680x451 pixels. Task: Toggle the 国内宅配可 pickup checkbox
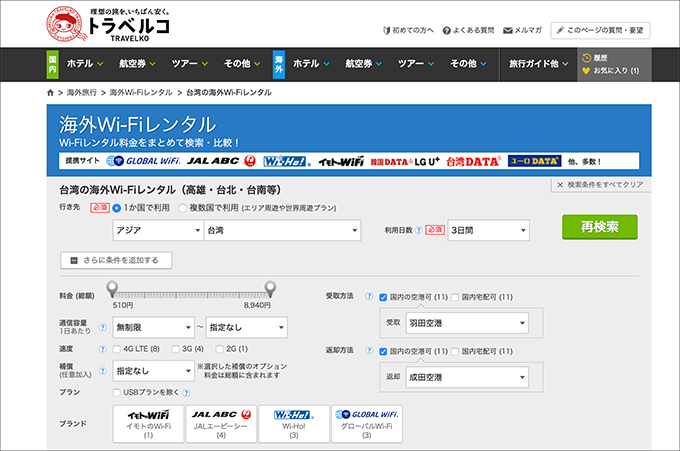[455, 297]
